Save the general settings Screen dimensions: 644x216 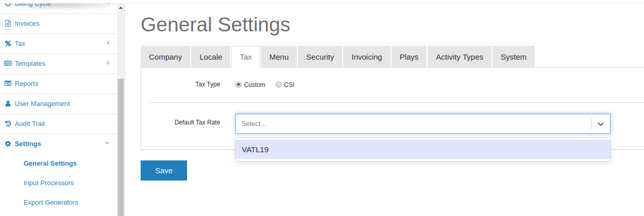pos(164,171)
